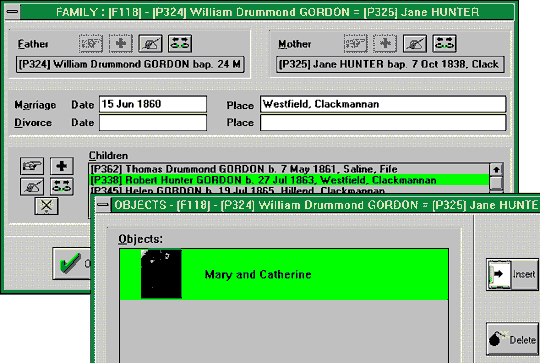Click the Father unlink (chain) icon

(180, 44)
